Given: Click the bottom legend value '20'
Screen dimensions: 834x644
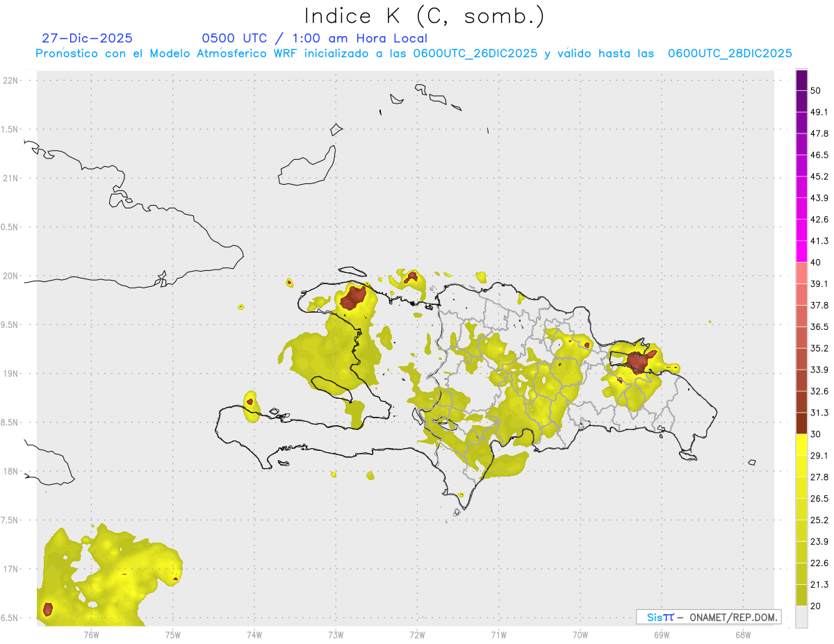Looking at the screenshot, I should 816,606.
